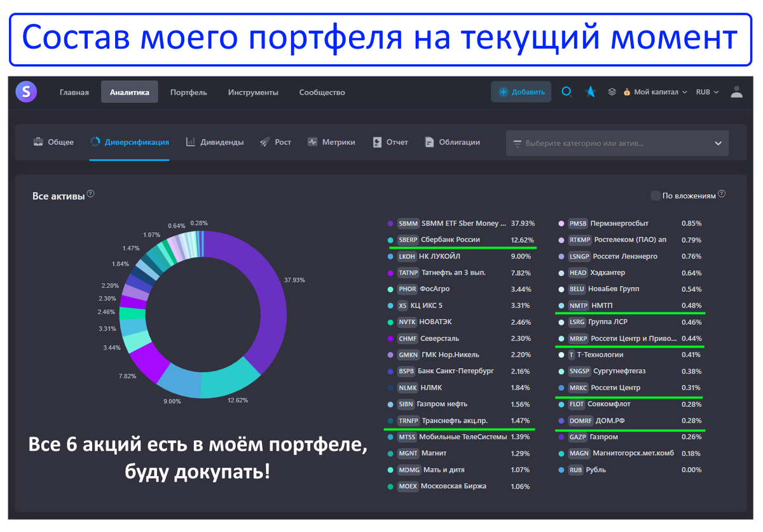The width and height of the screenshot is (763, 532).
Task: Click the rocket icon of Рост tab
Action: coord(265,142)
